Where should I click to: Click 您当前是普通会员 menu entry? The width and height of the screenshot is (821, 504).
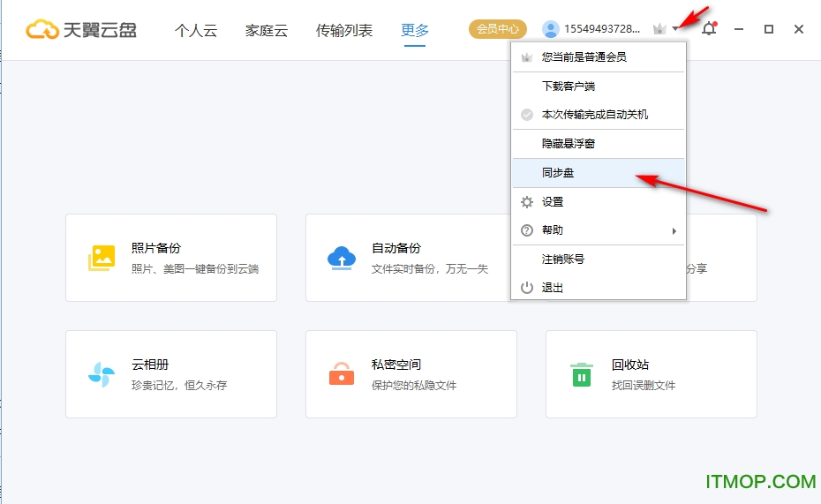599,57
